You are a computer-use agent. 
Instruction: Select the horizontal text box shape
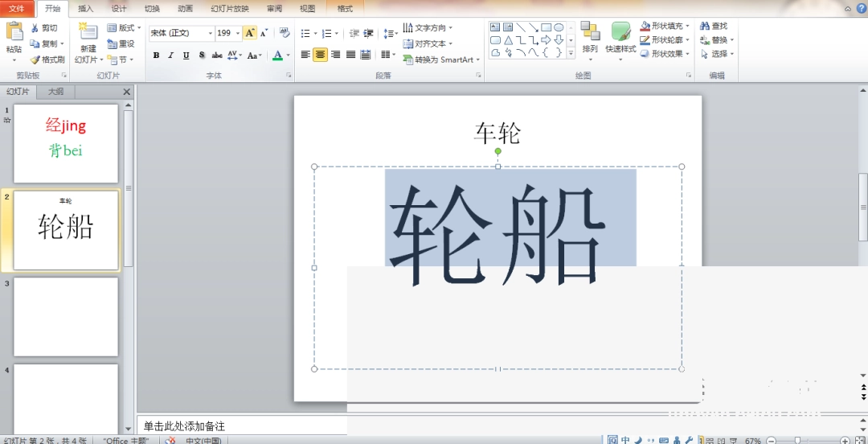[495, 27]
